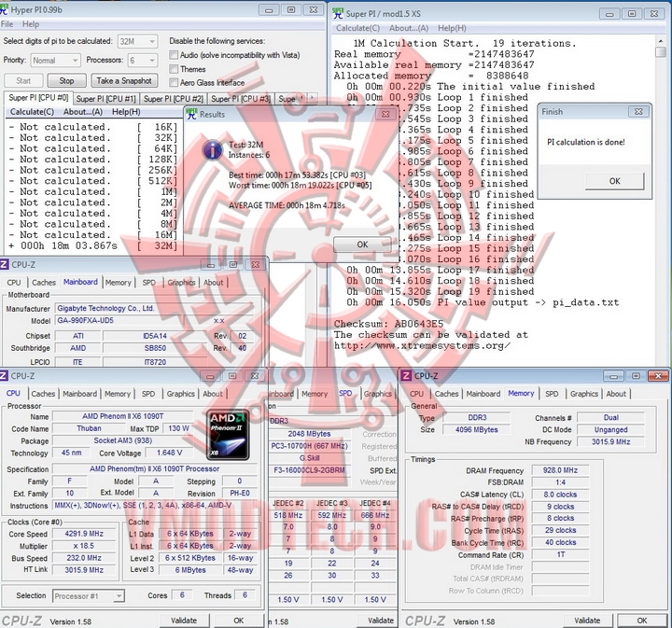Click the CPU-Z processor window title icon
672x628 pixels.
[x=4, y=376]
